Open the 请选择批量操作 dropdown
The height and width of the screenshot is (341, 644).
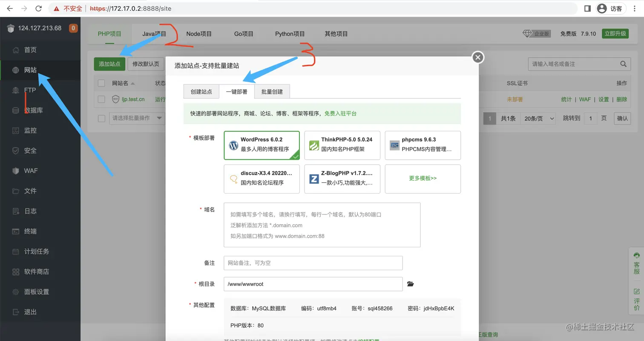click(137, 118)
